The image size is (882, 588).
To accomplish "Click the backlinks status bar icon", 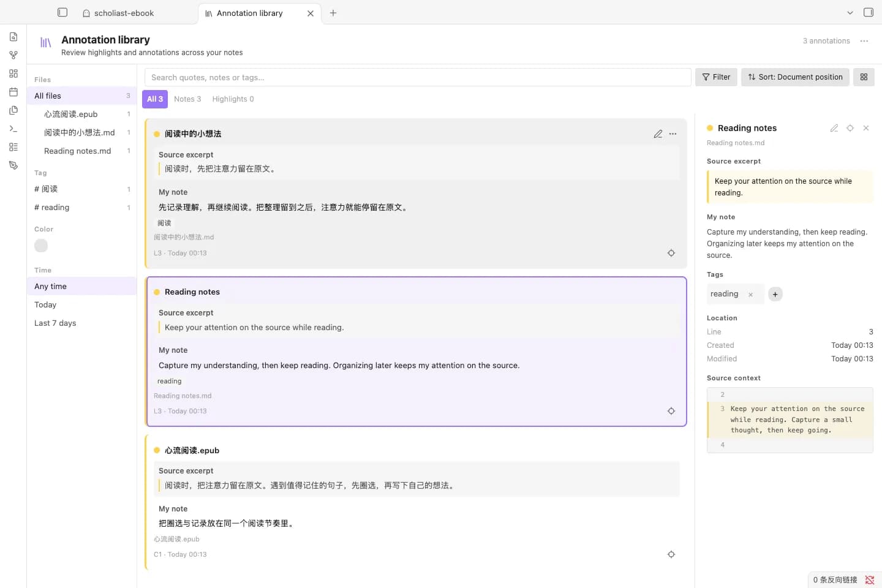I will coord(870,580).
